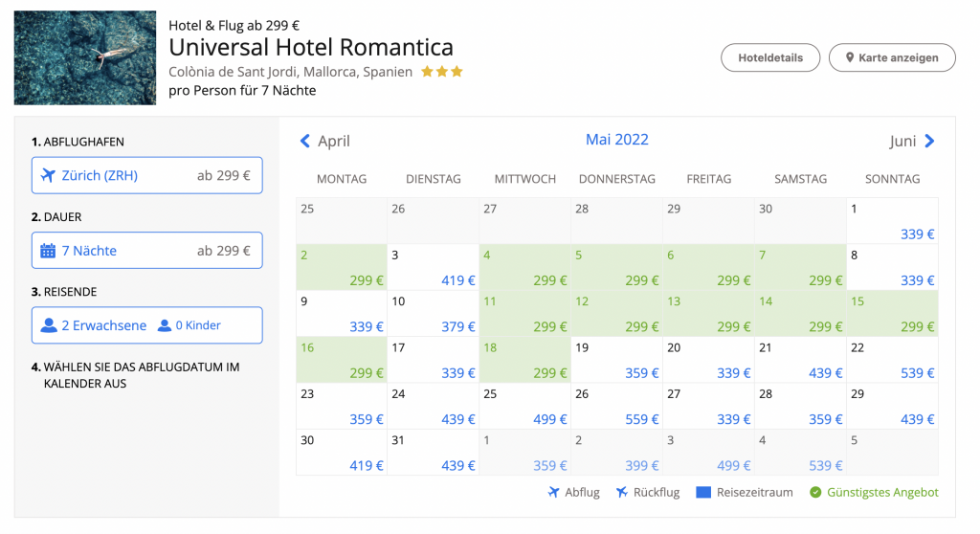Show the map with Karte anzeigen
Image resolution: width=980 pixels, height=534 pixels.
pyautogui.click(x=891, y=57)
